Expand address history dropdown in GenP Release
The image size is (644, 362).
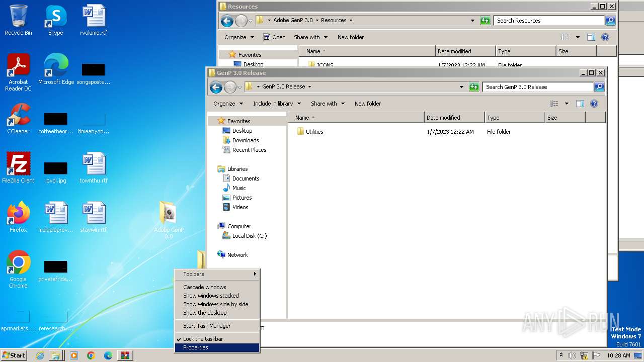461,87
